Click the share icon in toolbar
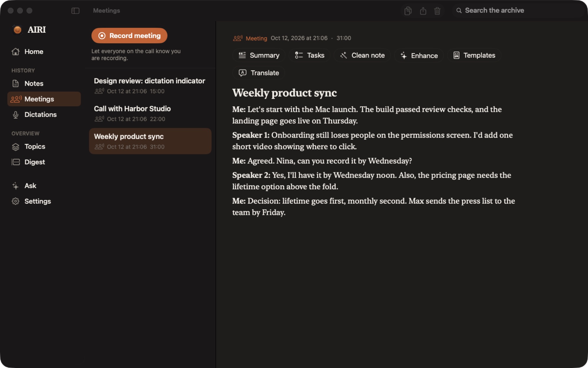This screenshot has height=368, width=588. [423, 11]
